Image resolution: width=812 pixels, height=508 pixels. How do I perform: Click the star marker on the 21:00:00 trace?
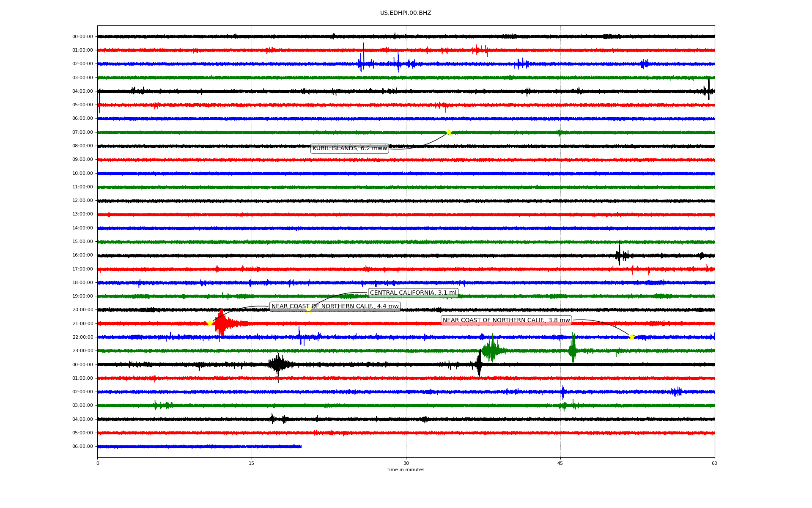(210, 324)
